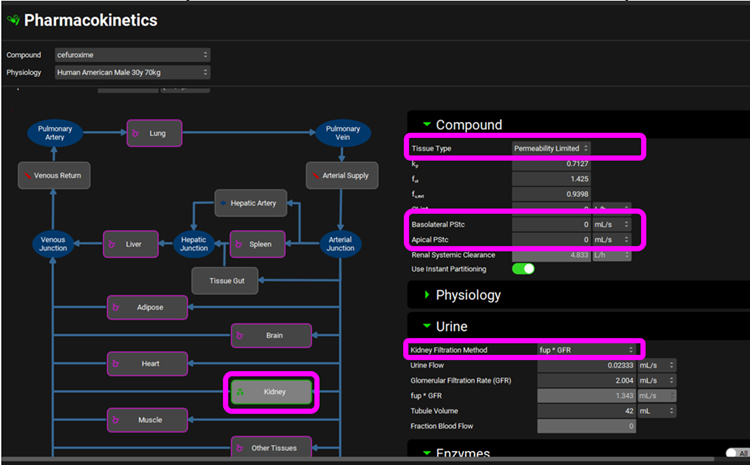Toggle Use Instant Partitioning switch
The image size is (750, 465).
(523, 269)
